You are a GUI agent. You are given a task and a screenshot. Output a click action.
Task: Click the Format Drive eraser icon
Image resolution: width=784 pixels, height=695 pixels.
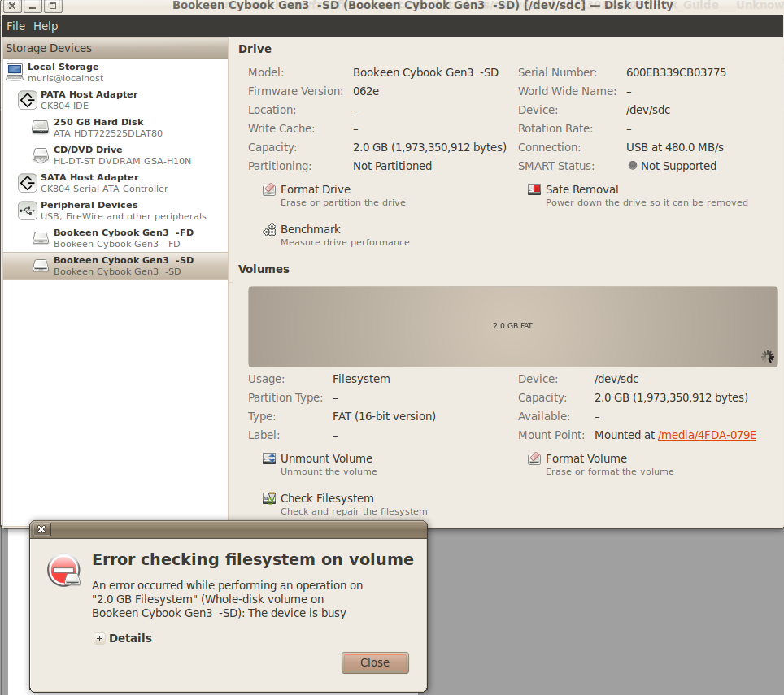pos(269,189)
